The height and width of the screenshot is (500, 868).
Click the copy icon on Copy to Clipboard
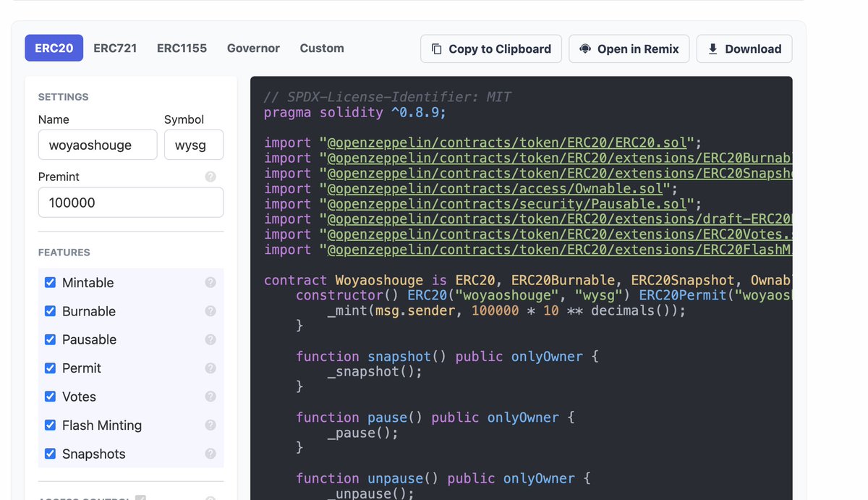(437, 48)
